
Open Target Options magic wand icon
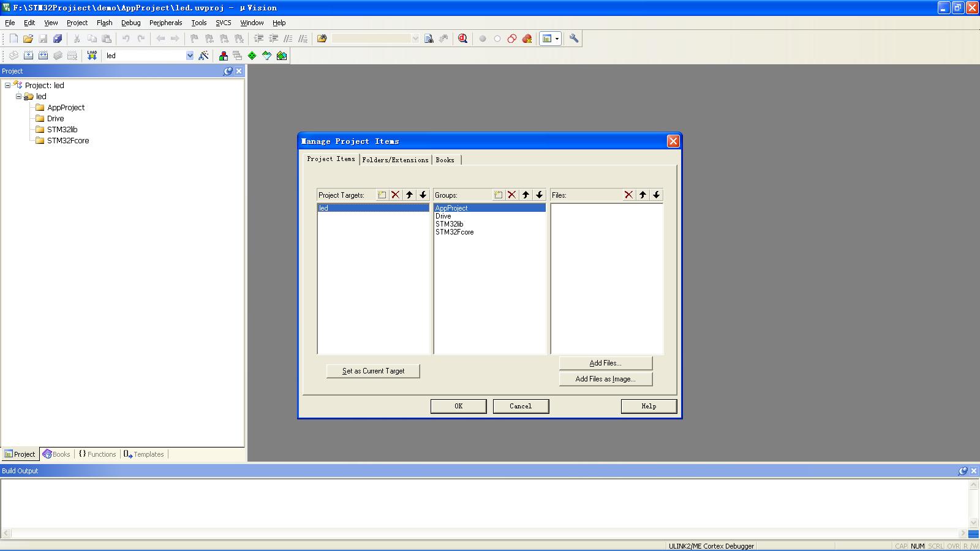click(x=204, y=56)
